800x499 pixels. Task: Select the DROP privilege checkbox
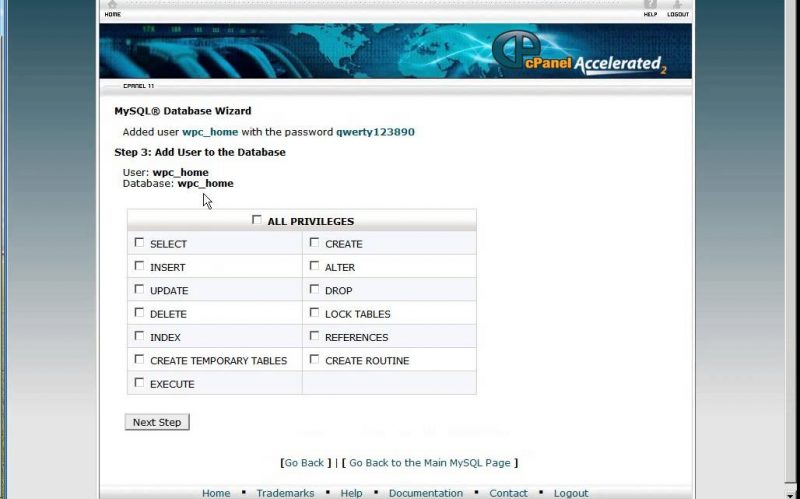click(314, 289)
